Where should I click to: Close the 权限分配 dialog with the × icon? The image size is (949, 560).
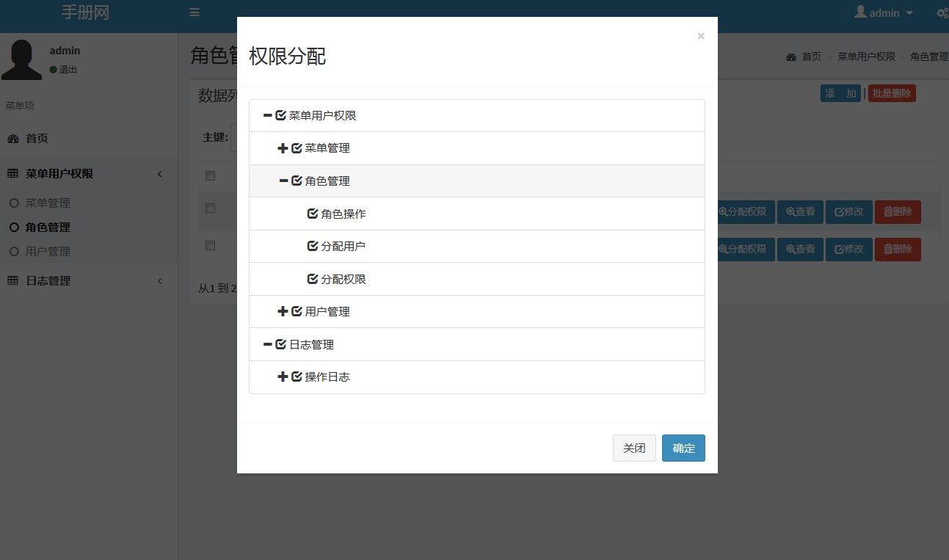pos(700,36)
